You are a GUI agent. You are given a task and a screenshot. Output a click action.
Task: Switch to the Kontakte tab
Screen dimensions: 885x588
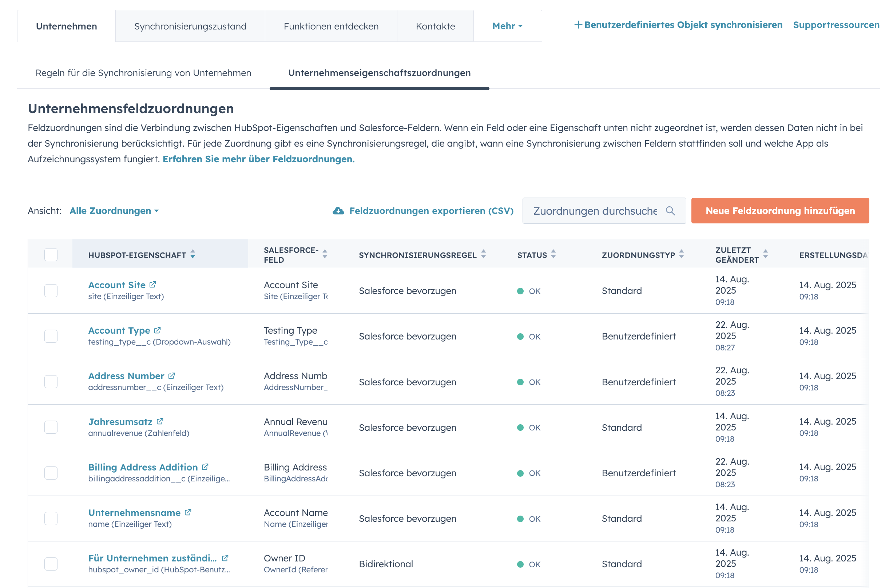(435, 26)
